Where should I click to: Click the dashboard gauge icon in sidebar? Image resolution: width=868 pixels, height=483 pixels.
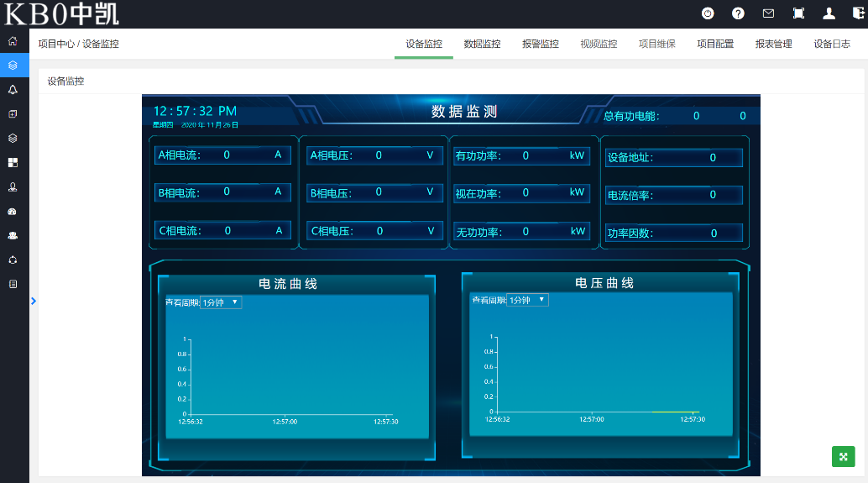[x=13, y=211]
